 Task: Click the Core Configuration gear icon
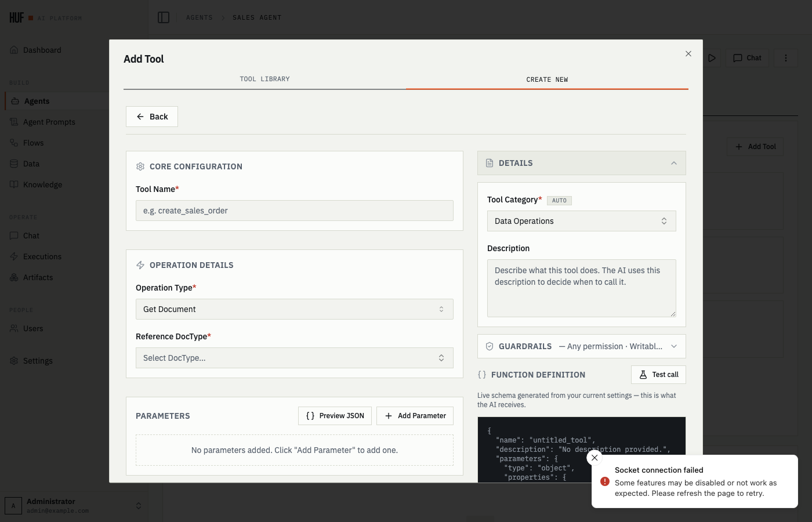pos(140,166)
